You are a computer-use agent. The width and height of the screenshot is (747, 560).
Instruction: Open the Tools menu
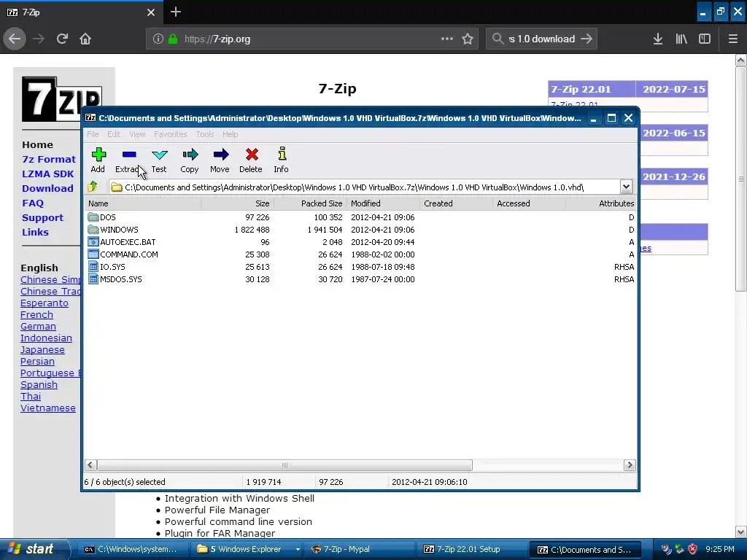pyautogui.click(x=205, y=134)
